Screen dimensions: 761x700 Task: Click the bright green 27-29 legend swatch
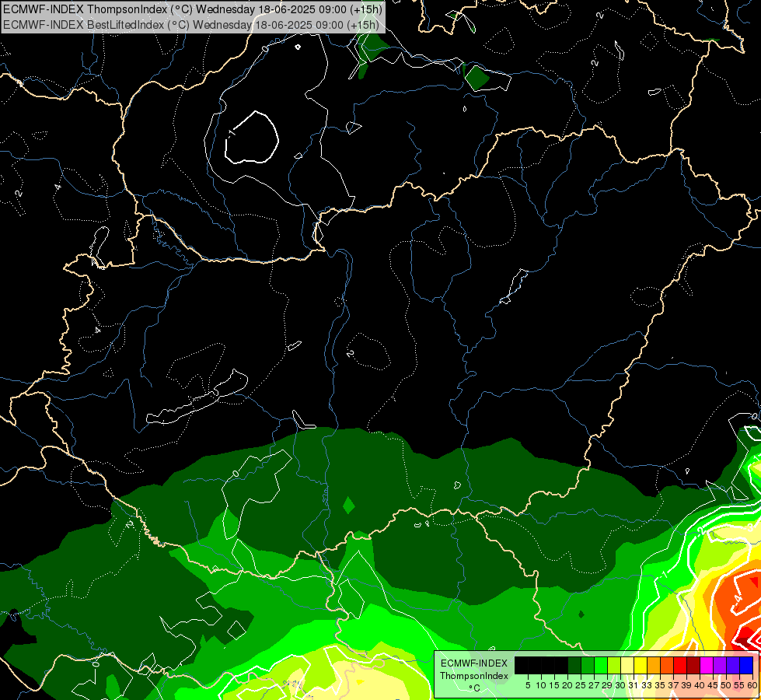point(601,665)
